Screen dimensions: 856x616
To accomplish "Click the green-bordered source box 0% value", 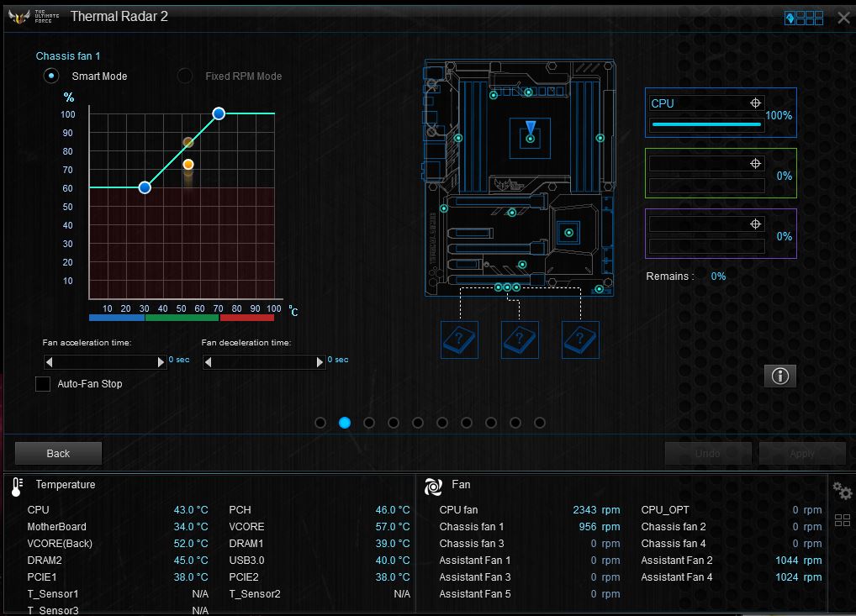I will click(x=785, y=176).
